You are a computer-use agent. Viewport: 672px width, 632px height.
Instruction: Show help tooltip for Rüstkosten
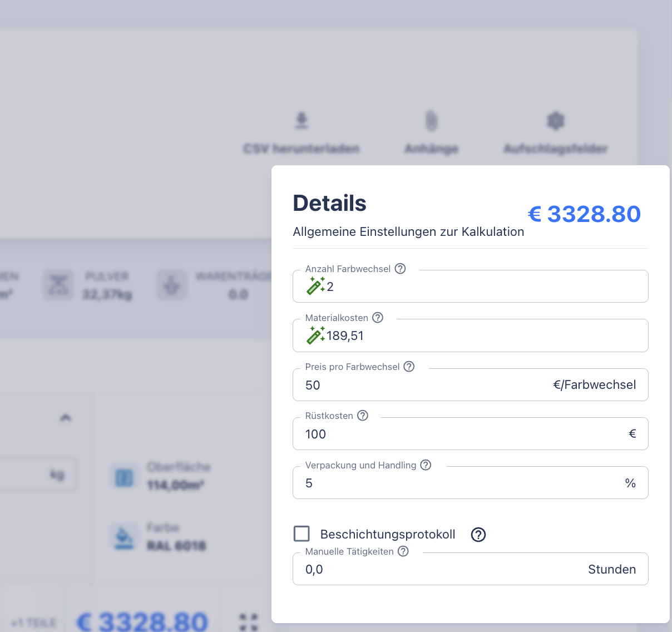[x=363, y=416]
